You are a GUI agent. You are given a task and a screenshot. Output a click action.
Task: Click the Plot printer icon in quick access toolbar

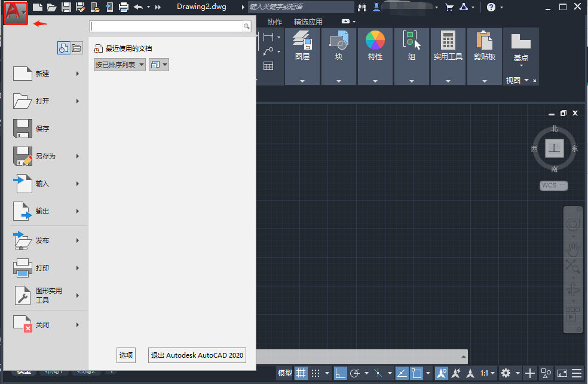(124, 7)
